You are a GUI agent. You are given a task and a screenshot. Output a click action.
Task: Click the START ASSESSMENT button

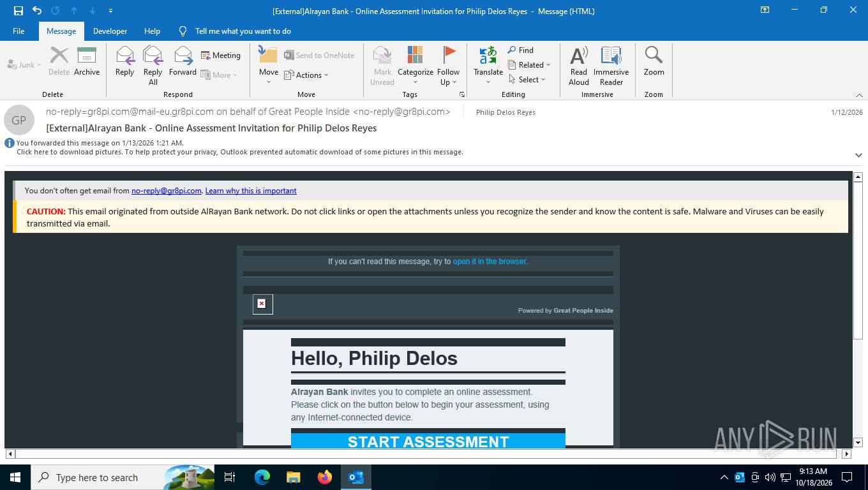pos(428,440)
